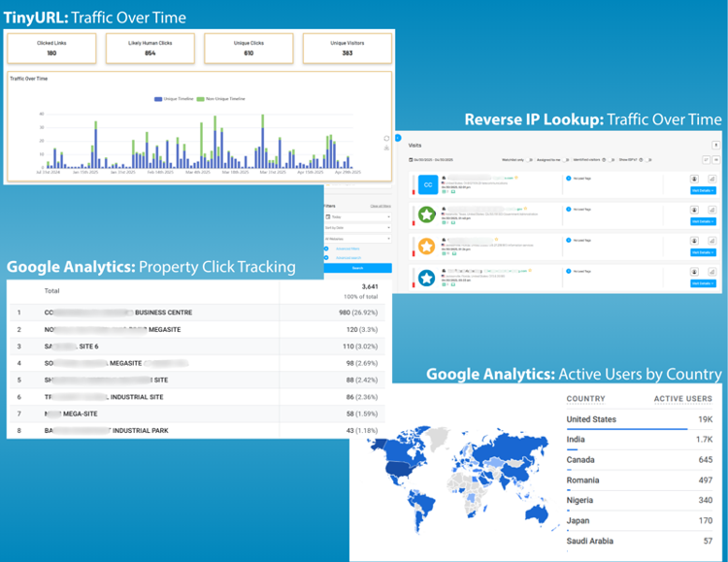Toggle Non-Unique Timeline series in chart legend
Viewport: 728px width, 562px height.
(220, 99)
